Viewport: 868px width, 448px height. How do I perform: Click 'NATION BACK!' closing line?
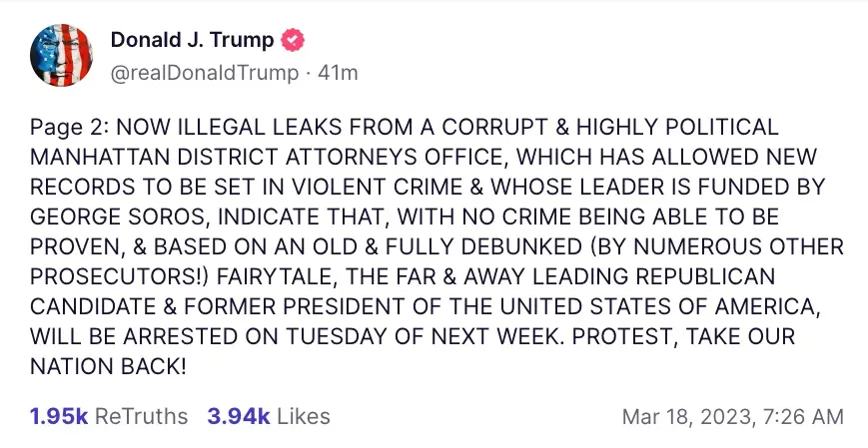coord(108,366)
